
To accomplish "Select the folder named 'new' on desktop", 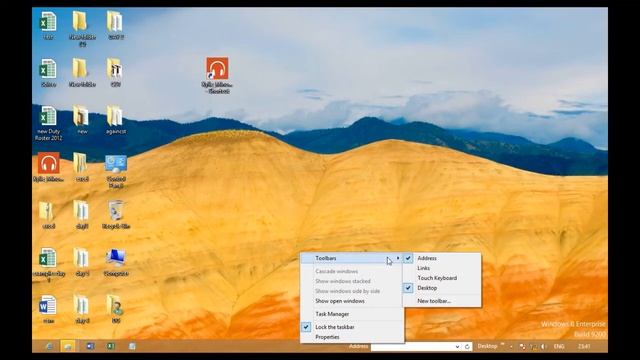I will pyautogui.click(x=81, y=116).
